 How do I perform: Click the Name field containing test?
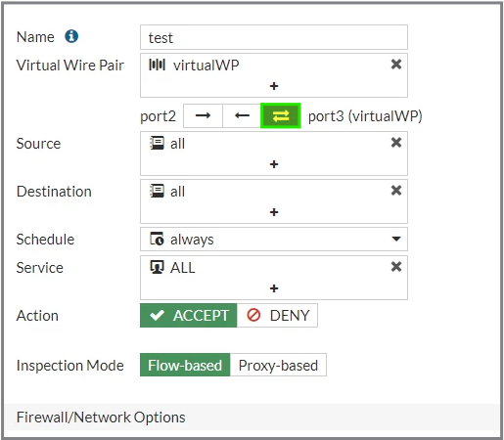(274, 37)
